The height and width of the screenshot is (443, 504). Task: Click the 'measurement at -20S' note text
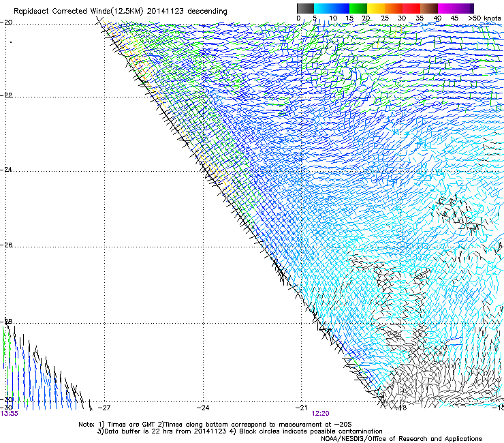(x=317, y=425)
